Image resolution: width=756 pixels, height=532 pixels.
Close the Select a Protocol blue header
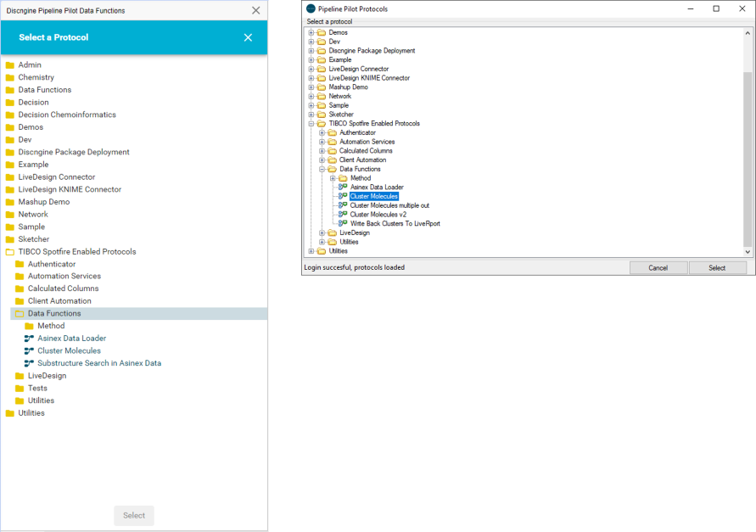(248, 37)
